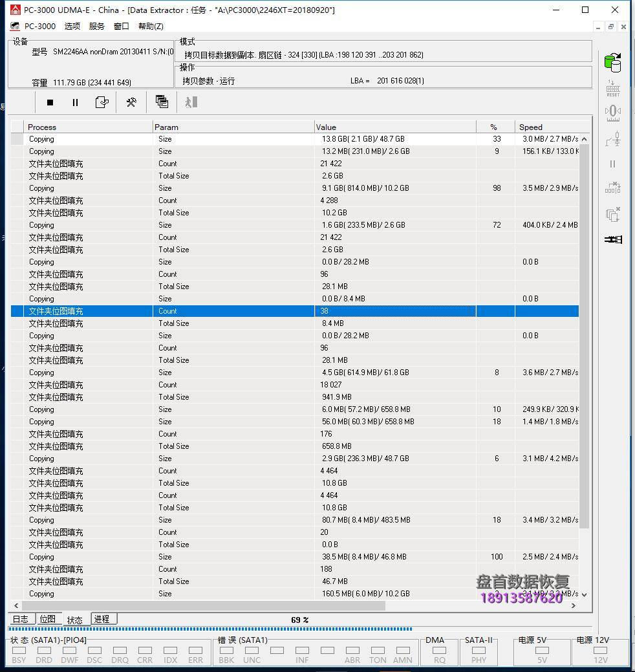Click the delete copies icon in the sidebar

[x=612, y=214]
